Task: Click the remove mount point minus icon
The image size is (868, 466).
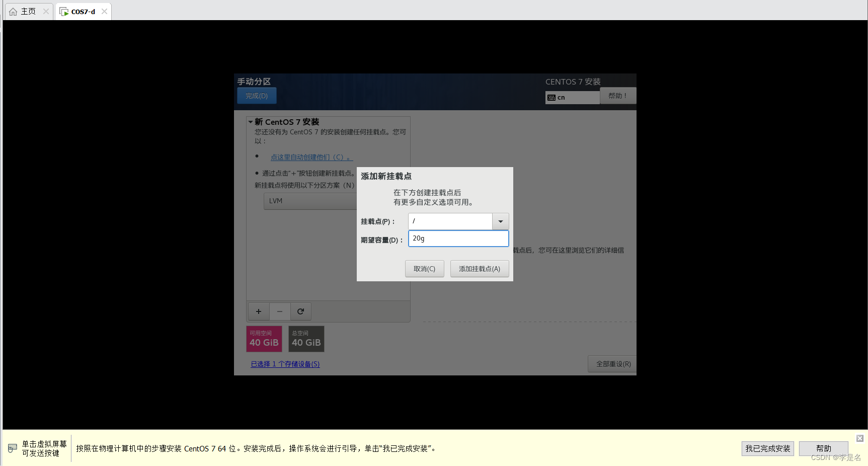Action: point(280,312)
